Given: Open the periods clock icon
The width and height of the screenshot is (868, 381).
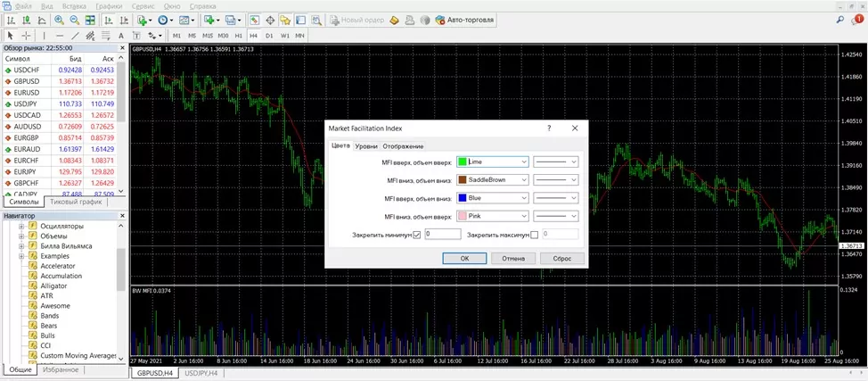Looking at the screenshot, I should pyautogui.click(x=165, y=21).
